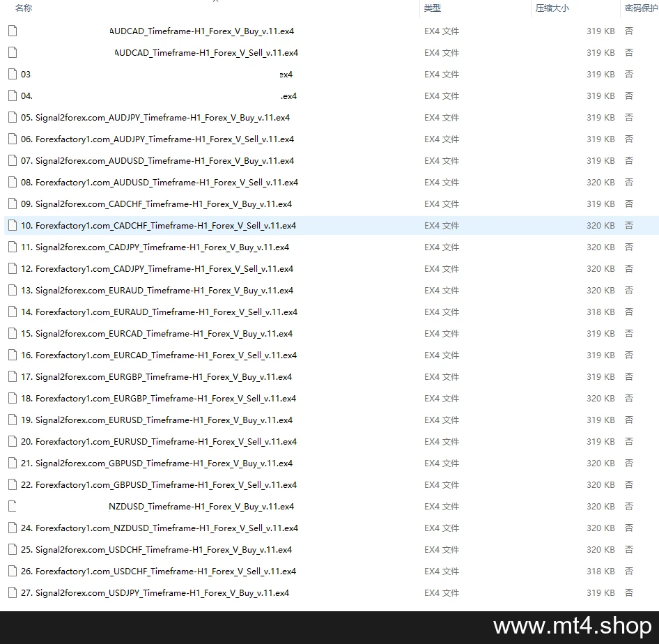Click file icon of AUDCAD Forex_V_Sell row

(x=13, y=52)
